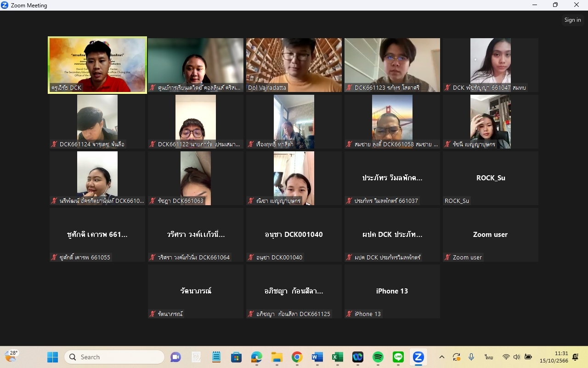Screen dimensions: 588x368
Task: Click the Sign in button
Action: [572, 20]
